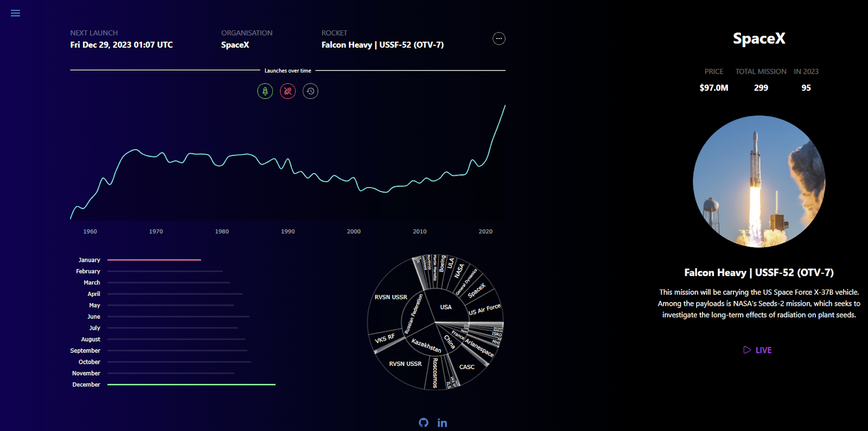Select CASC segment in sunburst chart
Viewport: 868px width, 431px height.
point(467,367)
